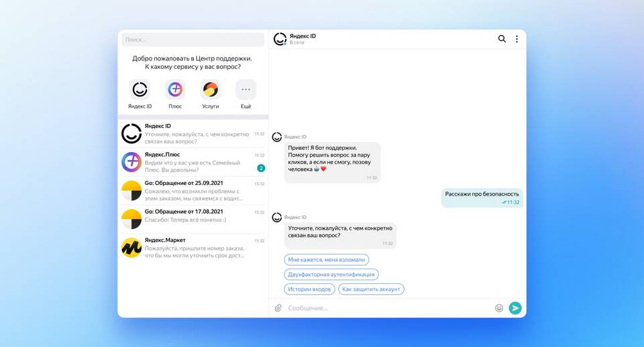Open the three-dot chat options menu

point(517,39)
